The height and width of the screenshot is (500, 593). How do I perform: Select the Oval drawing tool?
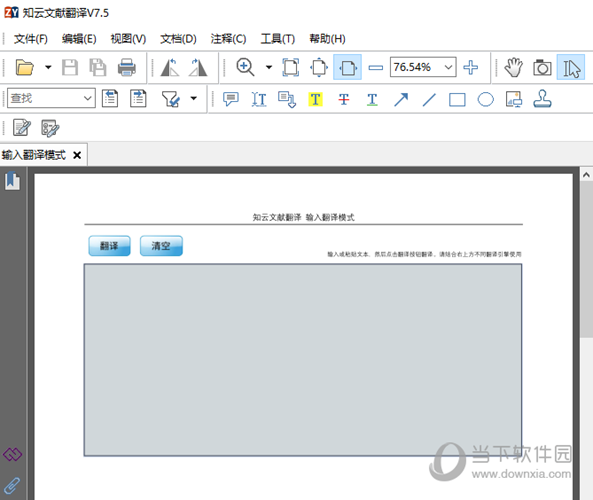click(486, 99)
